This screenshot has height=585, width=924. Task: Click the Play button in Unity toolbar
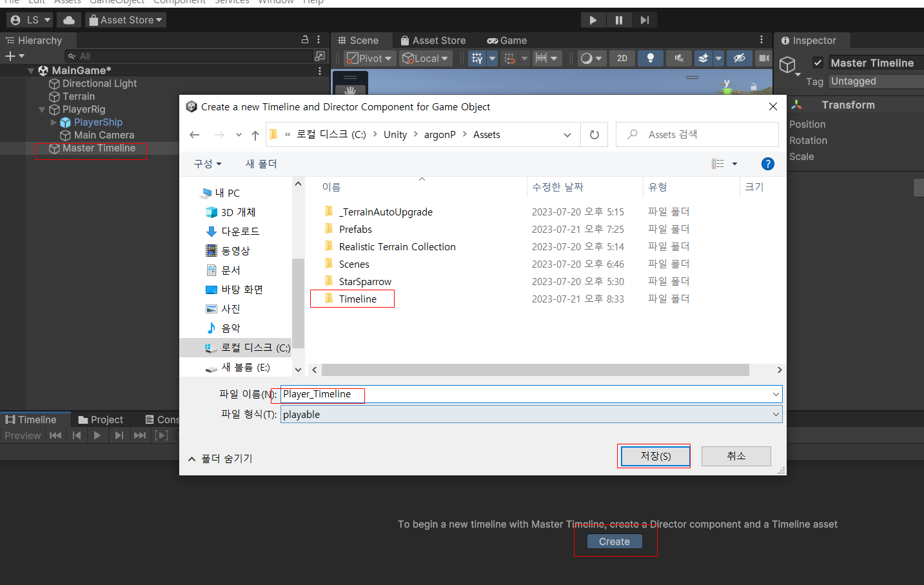pyautogui.click(x=593, y=20)
